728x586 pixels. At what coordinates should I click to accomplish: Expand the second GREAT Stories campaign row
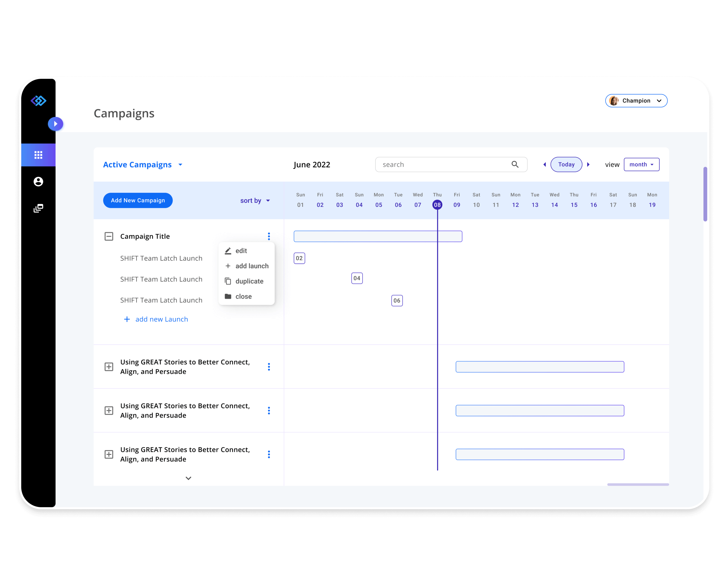pos(109,410)
